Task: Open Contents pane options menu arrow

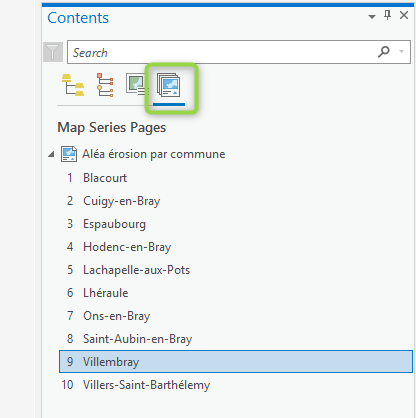Action: pos(372,16)
